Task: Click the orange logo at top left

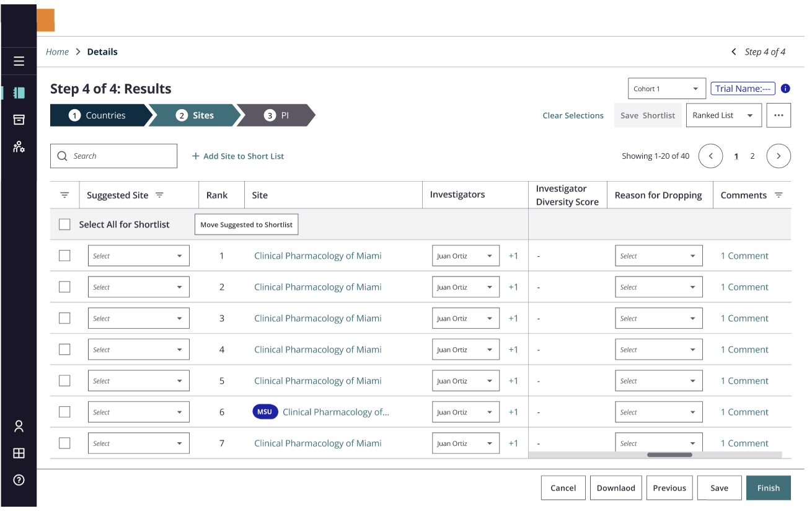Action: click(x=46, y=20)
